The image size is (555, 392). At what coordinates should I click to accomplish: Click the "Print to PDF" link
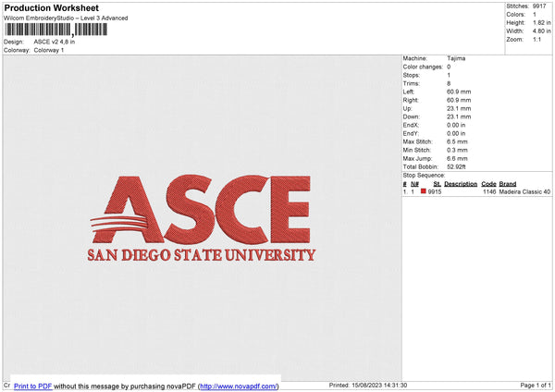pyautogui.click(x=33, y=386)
